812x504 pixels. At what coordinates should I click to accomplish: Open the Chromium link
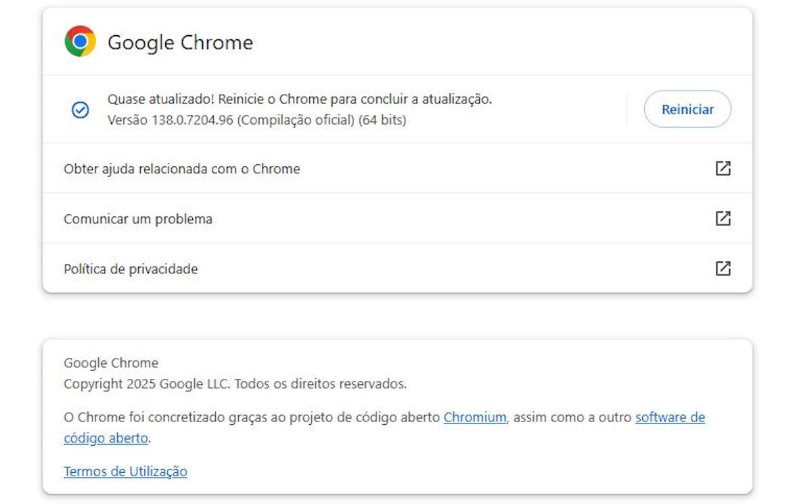click(x=474, y=417)
